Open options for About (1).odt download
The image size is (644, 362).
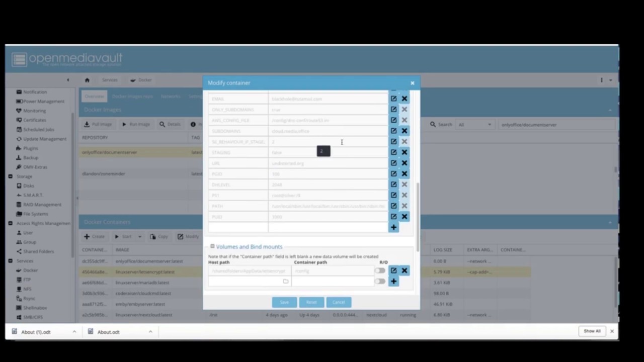tap(74, 332)
